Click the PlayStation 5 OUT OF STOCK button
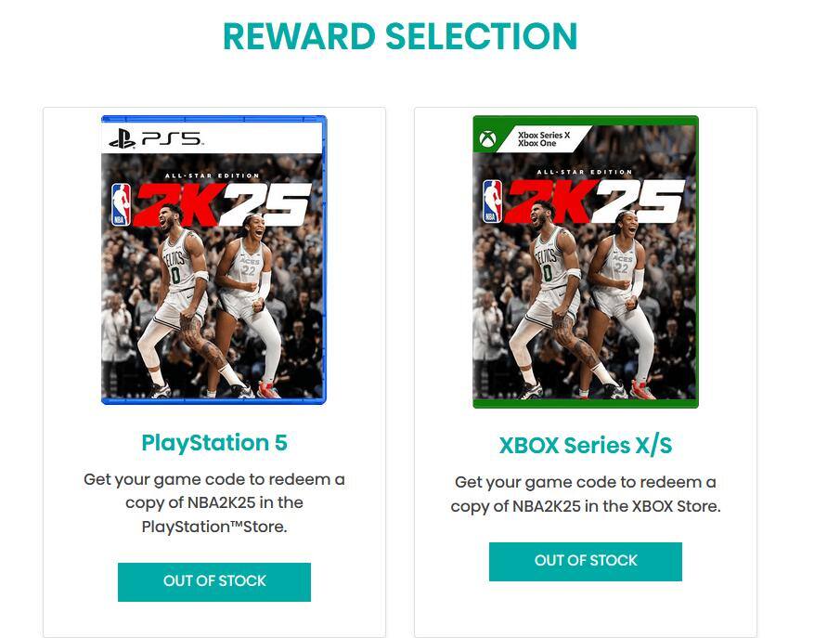The height and width of the screenshot is (638, 840). point(214,581)
